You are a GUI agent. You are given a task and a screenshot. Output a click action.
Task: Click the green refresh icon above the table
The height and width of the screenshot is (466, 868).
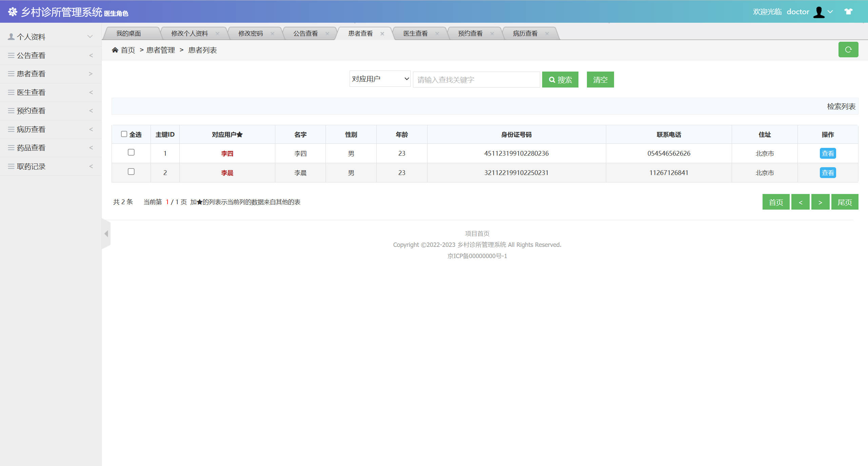pyautogui.click(x=848, y=50)
